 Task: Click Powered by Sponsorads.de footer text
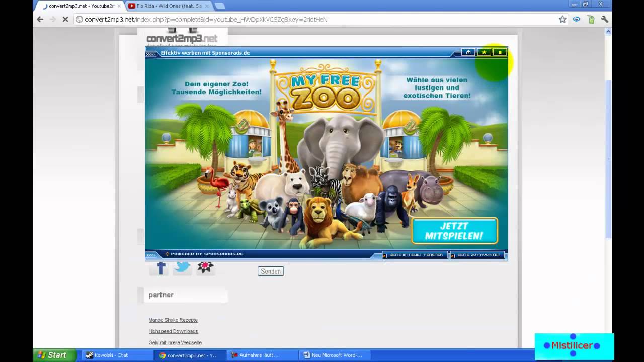pyautogui.click(x=207, y=254)
